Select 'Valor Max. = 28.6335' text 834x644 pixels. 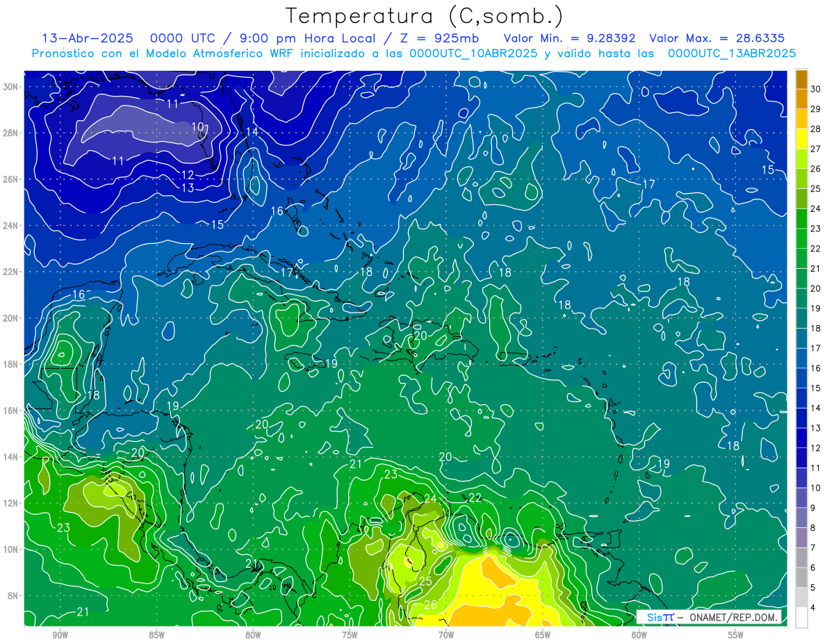(x=717, y=38)
